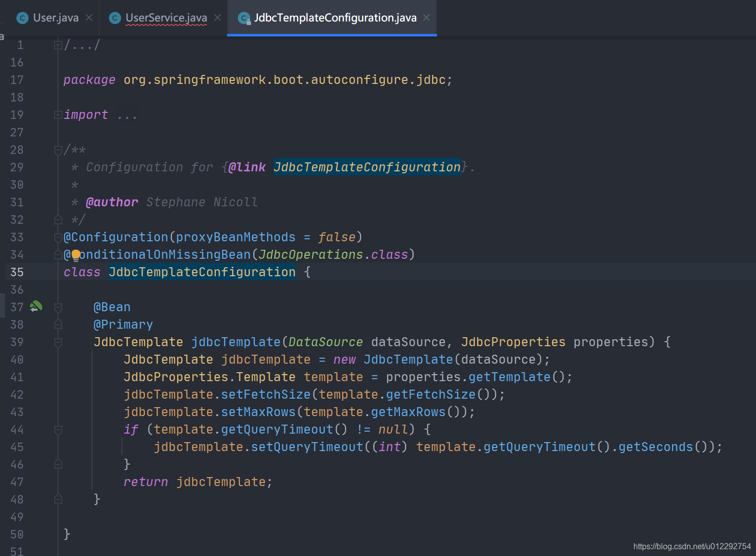The width and height of the screenshot is (756, 556).
Task: Click line number 17 in the gutter
Action: [x=17, y=80]
